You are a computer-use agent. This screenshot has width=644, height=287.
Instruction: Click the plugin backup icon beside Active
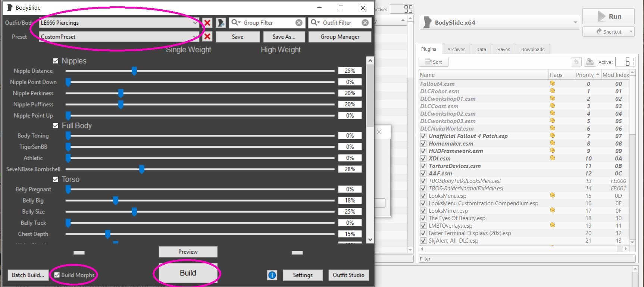[x=590, y=62]
